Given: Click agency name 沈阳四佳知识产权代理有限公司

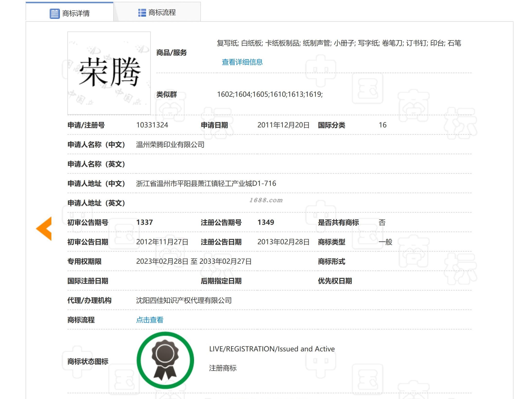Looking at the screenshot, I should tap(184, 300).
